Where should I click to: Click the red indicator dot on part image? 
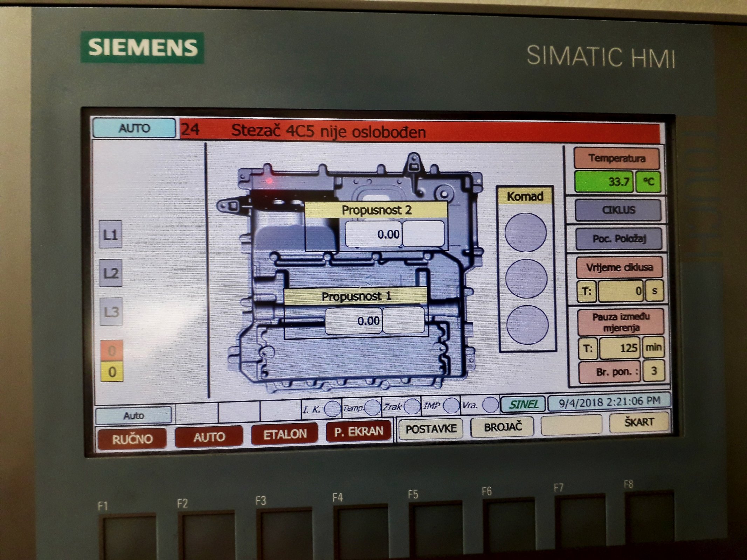[x=269, y=181]
